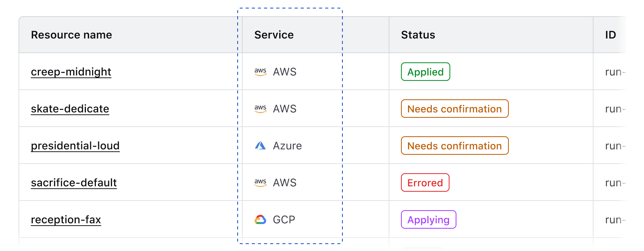Click the AWS service label for creep-midnight
Image resolution: width=644 pixels, height=251 pixels.
click(x=285, y=72)
